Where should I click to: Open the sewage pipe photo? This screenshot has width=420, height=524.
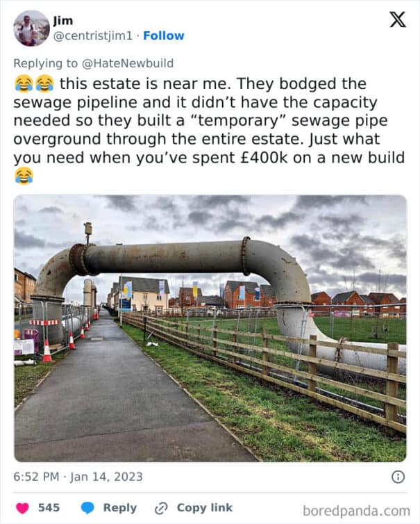coord(210,328)
